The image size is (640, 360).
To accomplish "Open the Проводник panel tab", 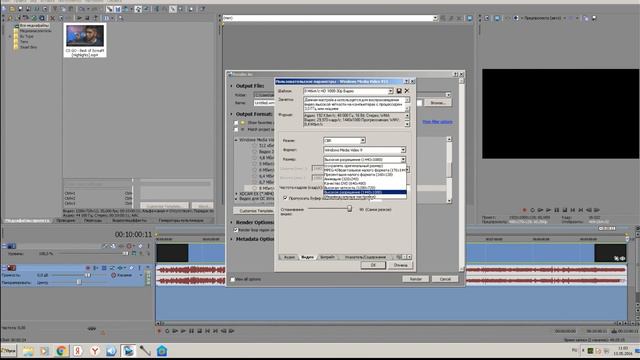I will pyautogui.click(x=65, y=220).
